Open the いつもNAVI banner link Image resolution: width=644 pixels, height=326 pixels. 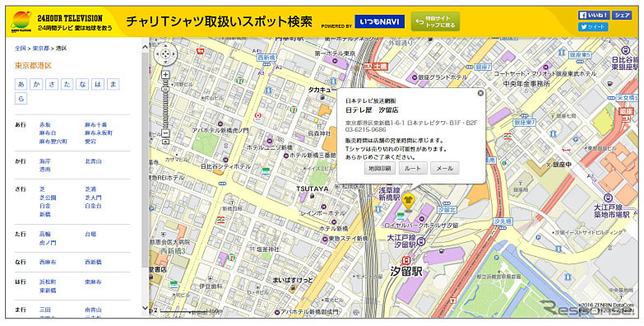[x=379, y=21]
